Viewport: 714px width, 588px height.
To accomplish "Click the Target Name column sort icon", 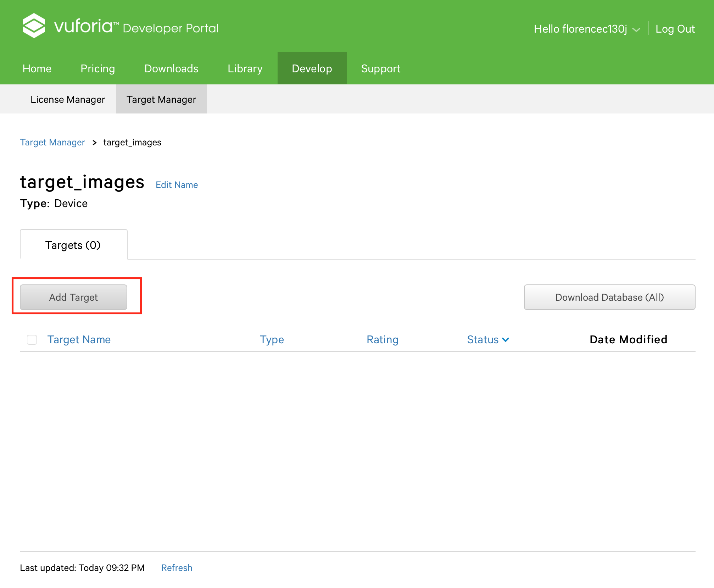I will coord(79,339).
